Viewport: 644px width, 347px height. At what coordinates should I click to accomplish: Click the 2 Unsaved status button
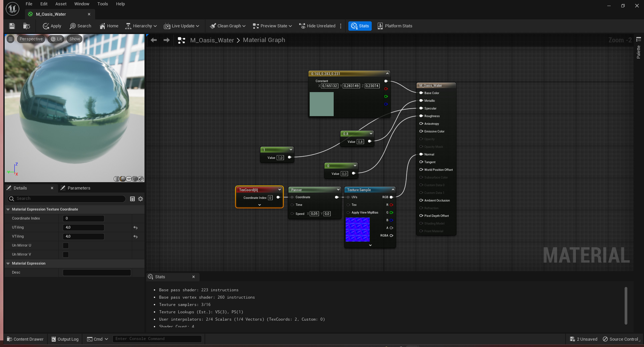point(584,339)
